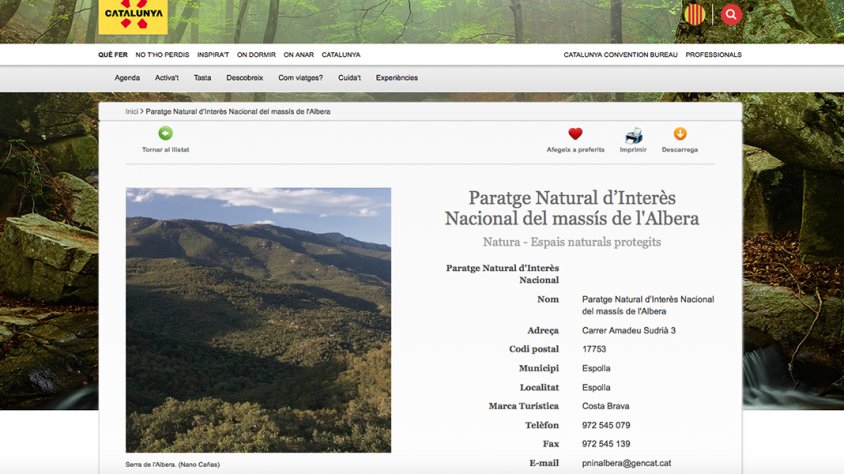The width and height of the screenshot is (844, 474).
Task: Click the Telèfon label
Action: coord(541,426)
